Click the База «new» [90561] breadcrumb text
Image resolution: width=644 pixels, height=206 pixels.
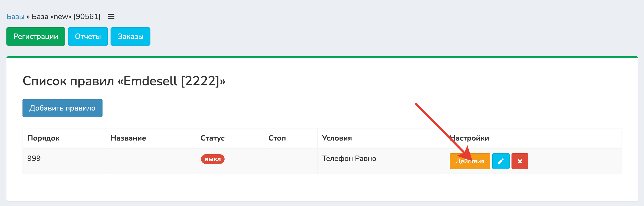click(x=66, y=17)
